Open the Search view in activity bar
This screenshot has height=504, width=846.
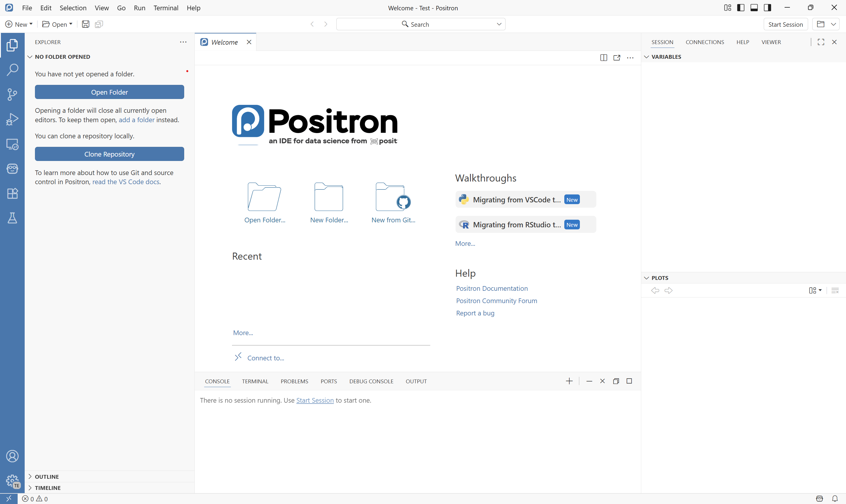tap(12, 70)
